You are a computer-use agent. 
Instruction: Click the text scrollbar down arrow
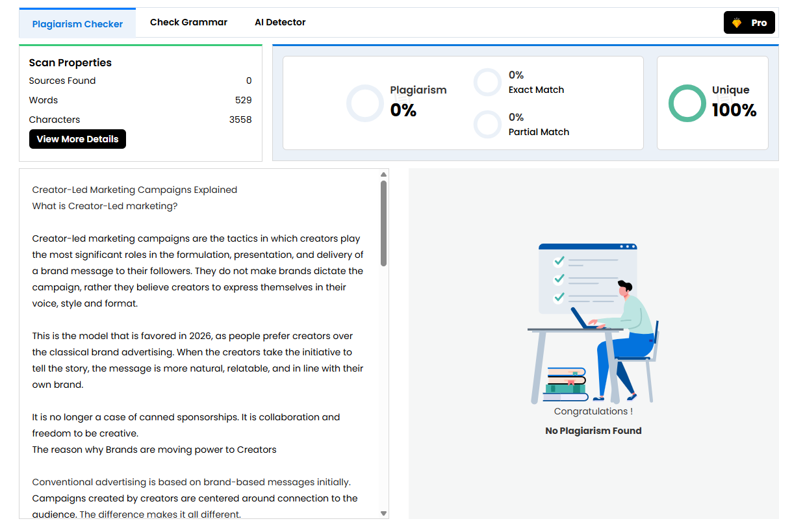coord(384,513)
